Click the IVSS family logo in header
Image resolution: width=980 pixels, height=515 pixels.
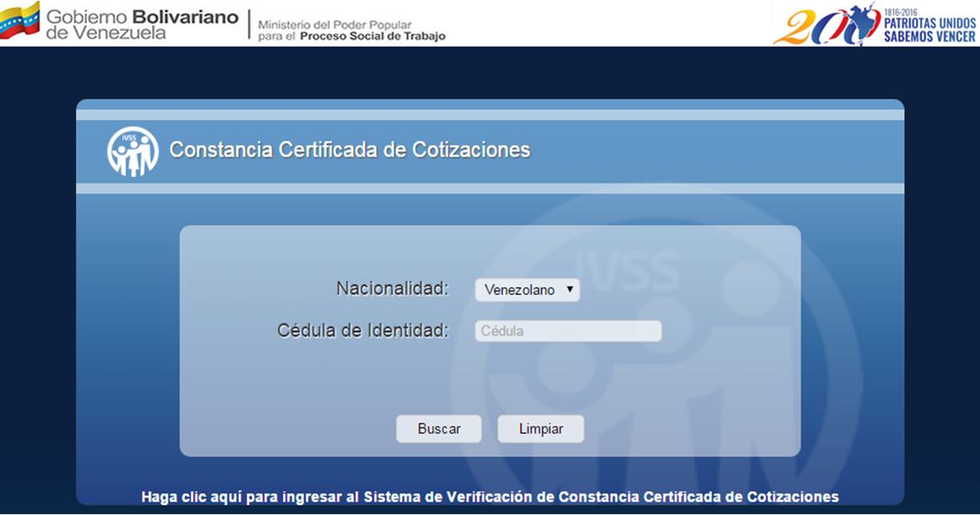(x=133, y=151)
